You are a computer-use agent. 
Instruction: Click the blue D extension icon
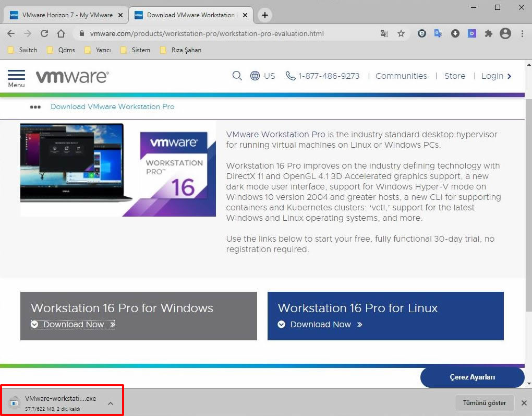471,33
